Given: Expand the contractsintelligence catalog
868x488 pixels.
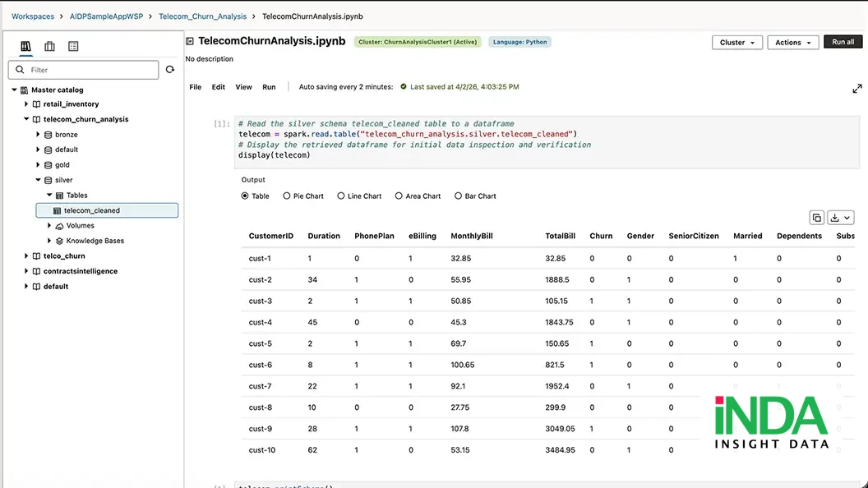Looking at the screenshot, I should [x=26, y=271].
